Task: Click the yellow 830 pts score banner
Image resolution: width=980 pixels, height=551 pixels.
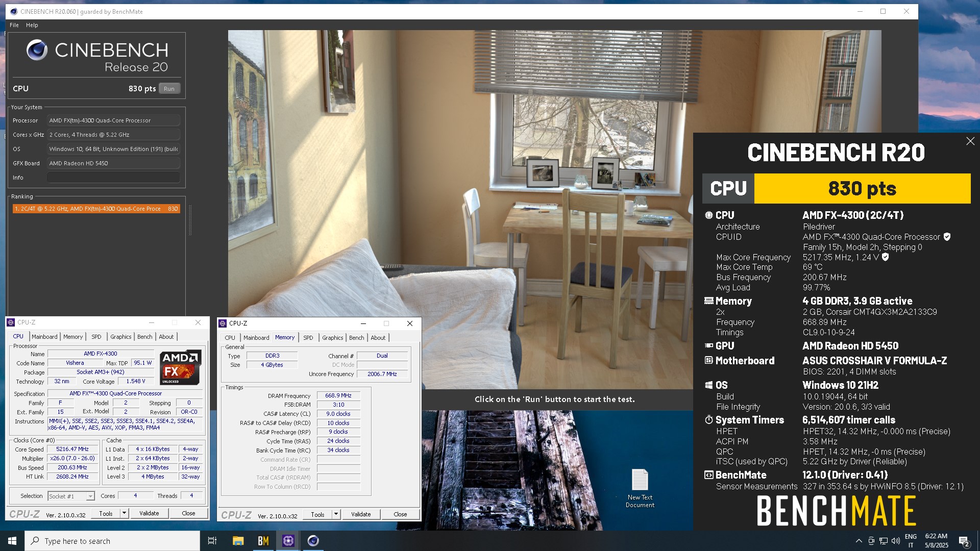Action: coord(862,189)
